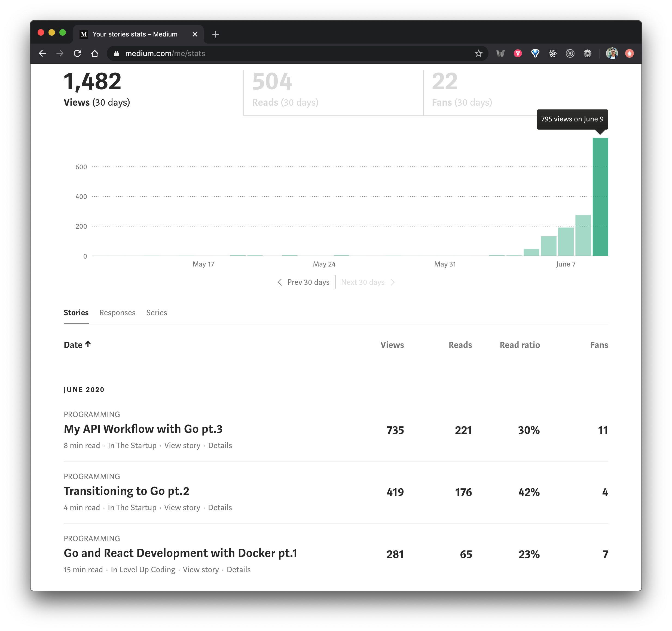Switch to the Series tab
672x631 pixels.
click(157, 313)
